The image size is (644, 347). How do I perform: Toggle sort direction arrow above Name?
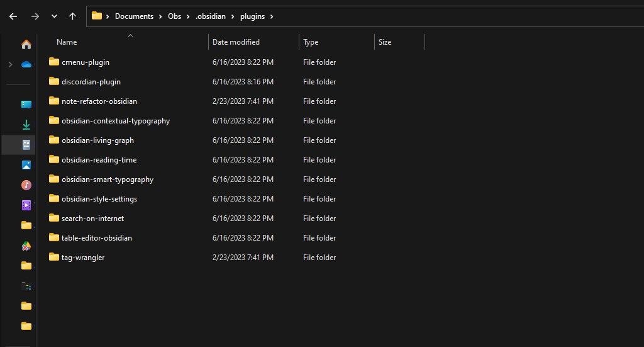pos(130,36)
